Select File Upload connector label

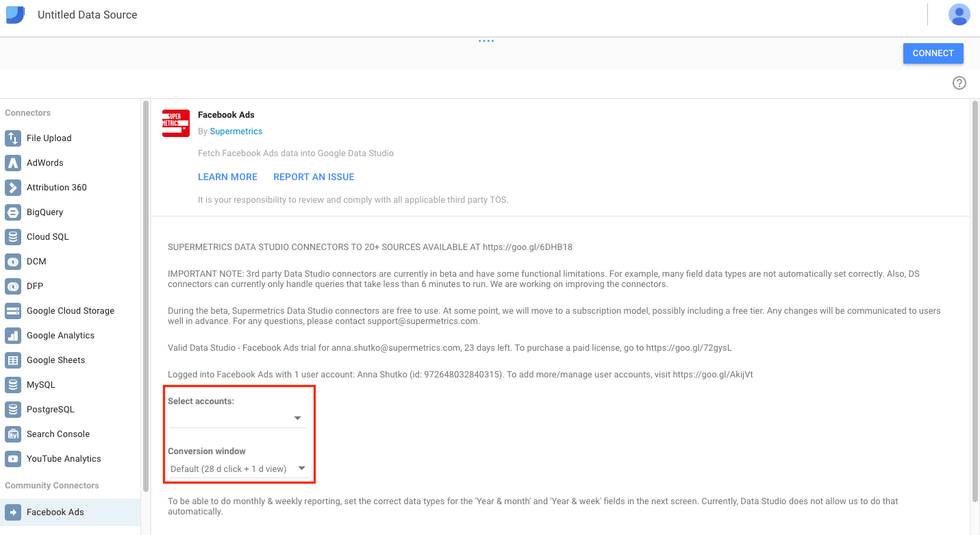click(49, 138)
